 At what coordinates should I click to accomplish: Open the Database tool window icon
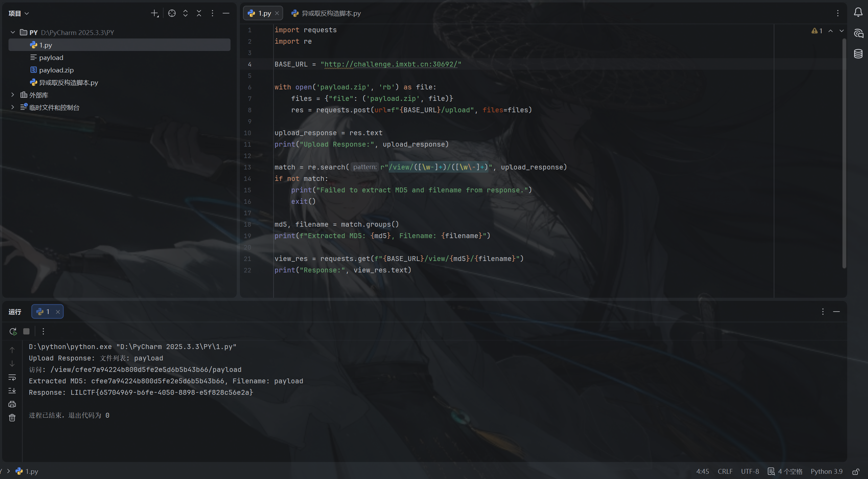(858, 54)
